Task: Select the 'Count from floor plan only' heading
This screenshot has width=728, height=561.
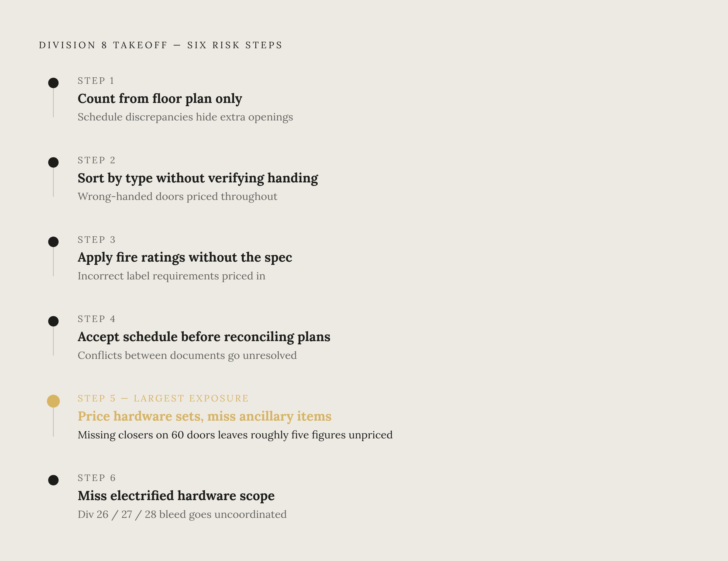Action: click(x=160, y=99)
